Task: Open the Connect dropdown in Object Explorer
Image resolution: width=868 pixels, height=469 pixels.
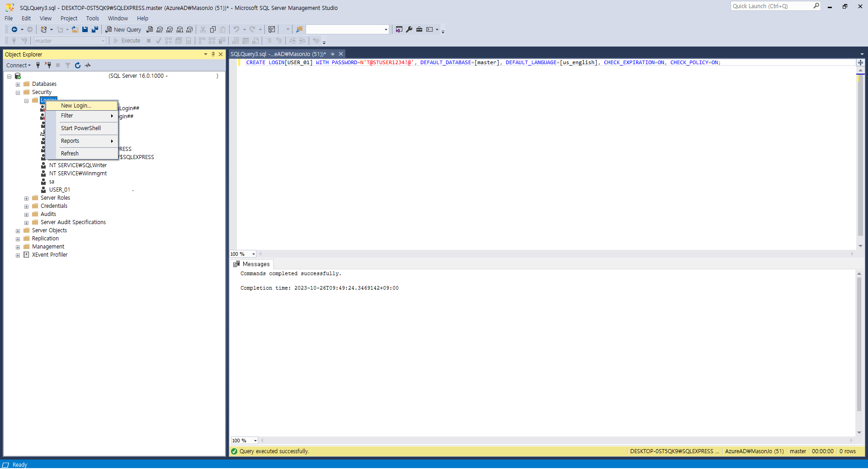Action: coord(19,65)
